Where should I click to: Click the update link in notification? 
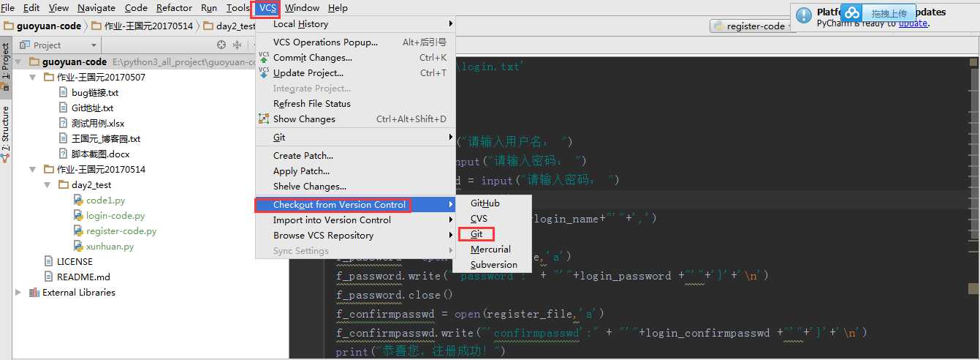pos(913,23)
